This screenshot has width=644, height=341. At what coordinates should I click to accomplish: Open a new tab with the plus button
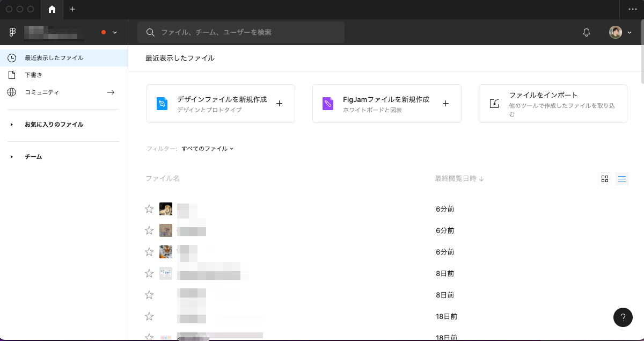pyautogui.click(x=72, y=10)
